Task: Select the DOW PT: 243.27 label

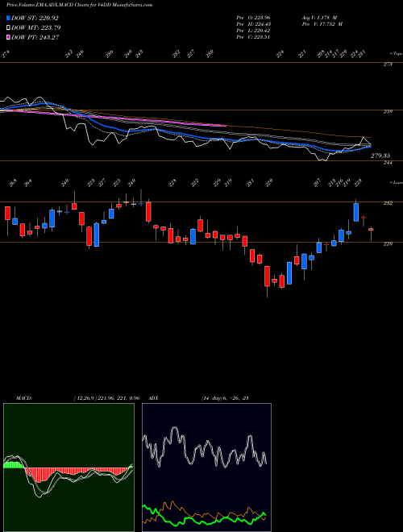Action: [x=35, y=37]
